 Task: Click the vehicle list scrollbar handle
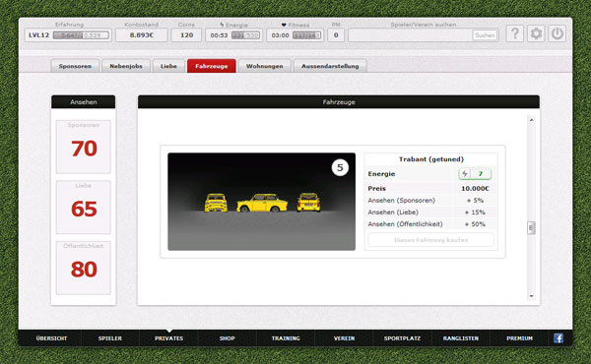[531, 227]
